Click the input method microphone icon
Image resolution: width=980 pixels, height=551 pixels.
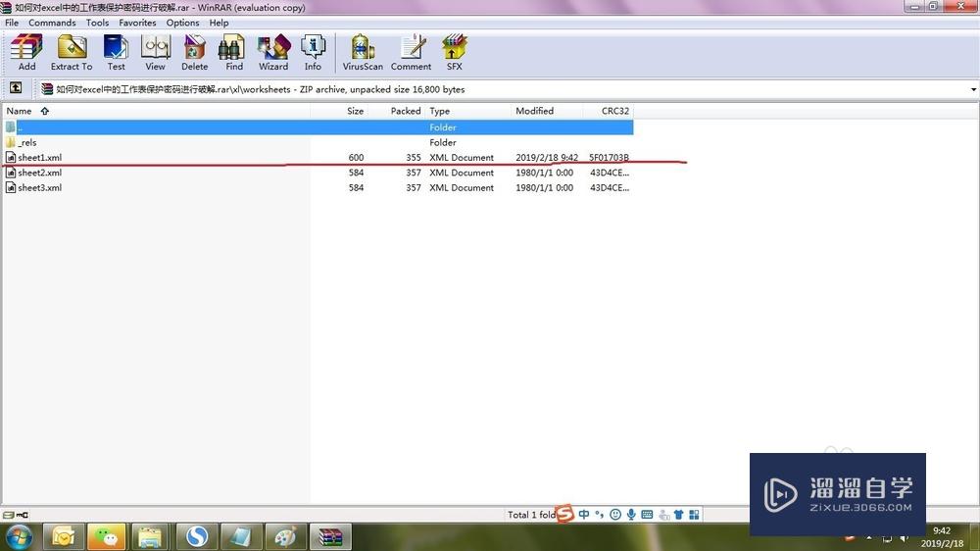click(x=631, y=514)
